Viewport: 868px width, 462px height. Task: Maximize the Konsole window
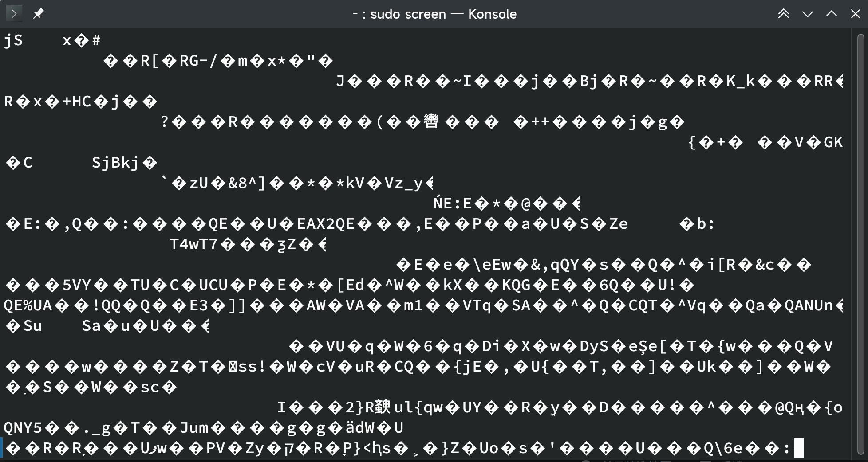[x=832, y=14]
